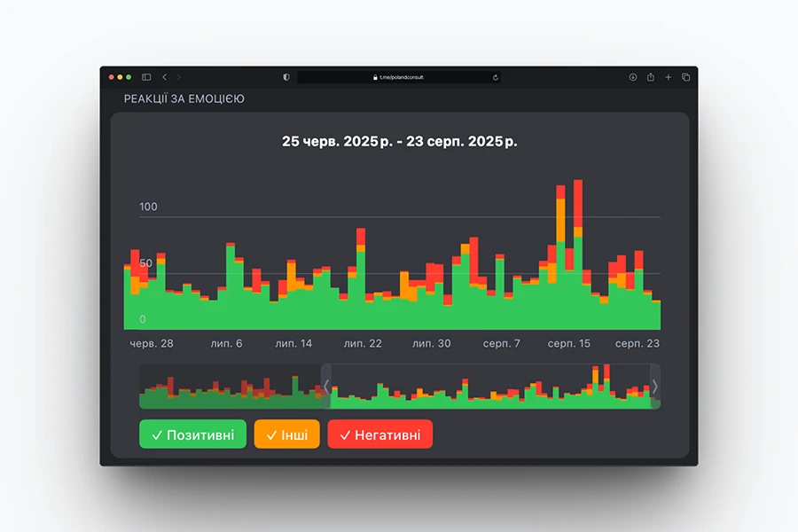This screenshot has height=532, width=798.
Task: Click the dimmed area of the overview chart
Action: tap(231, 387)
